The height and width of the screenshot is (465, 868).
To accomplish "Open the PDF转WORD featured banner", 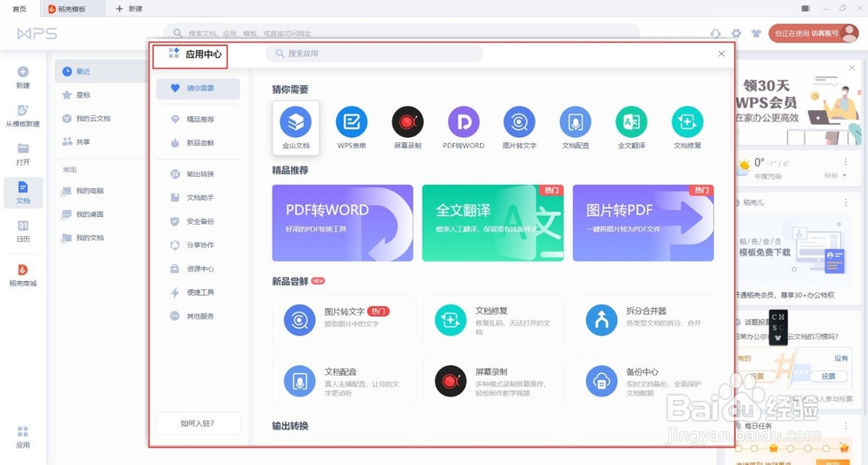I will (x=342, y=223).
